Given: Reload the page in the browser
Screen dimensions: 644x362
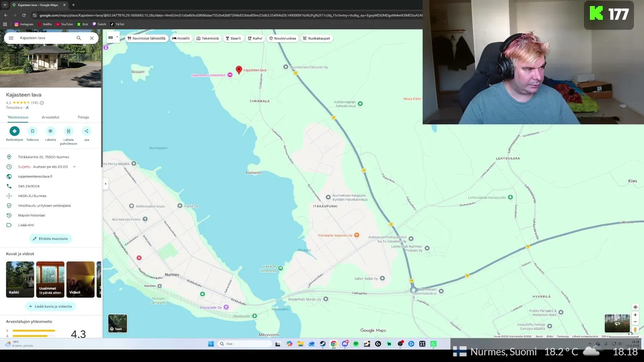Looking at the screenshot, I should [24, 15].
